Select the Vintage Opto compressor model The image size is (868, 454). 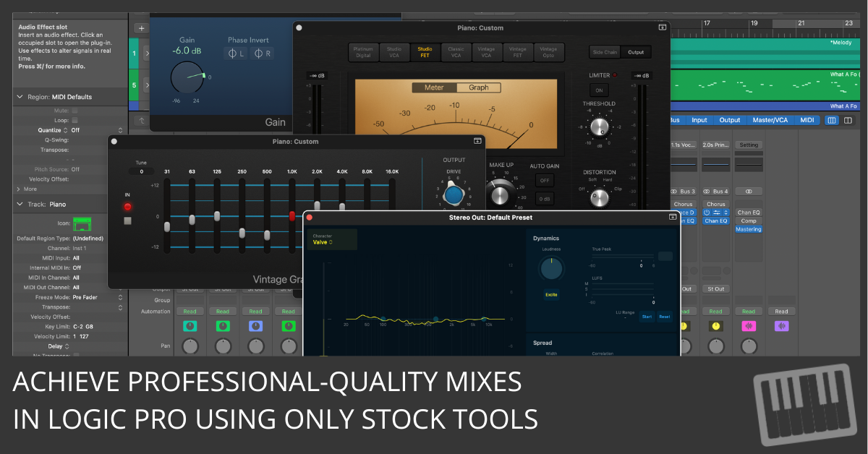pyautogui.click(x=548, y=52)
